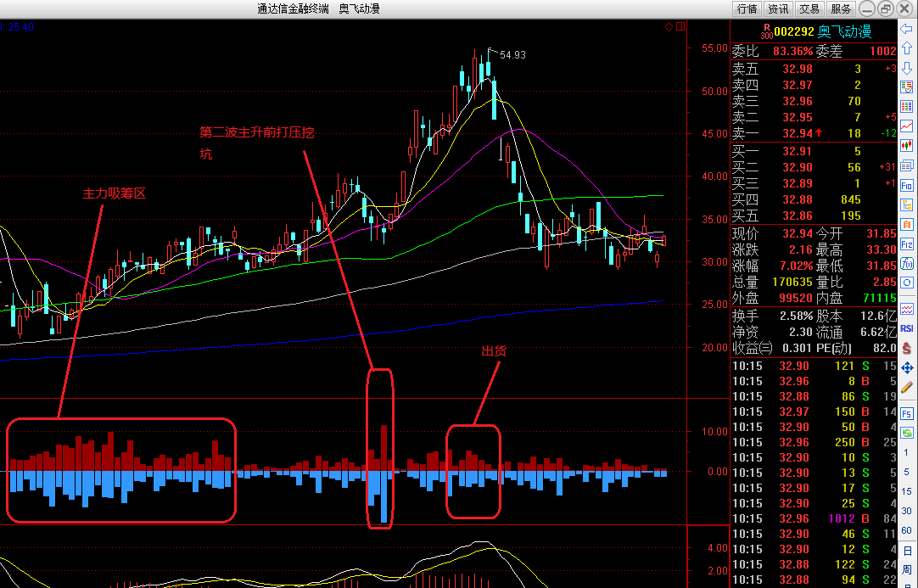
Task: Click the 买五 price 32.86
Action: pos(798,216)
